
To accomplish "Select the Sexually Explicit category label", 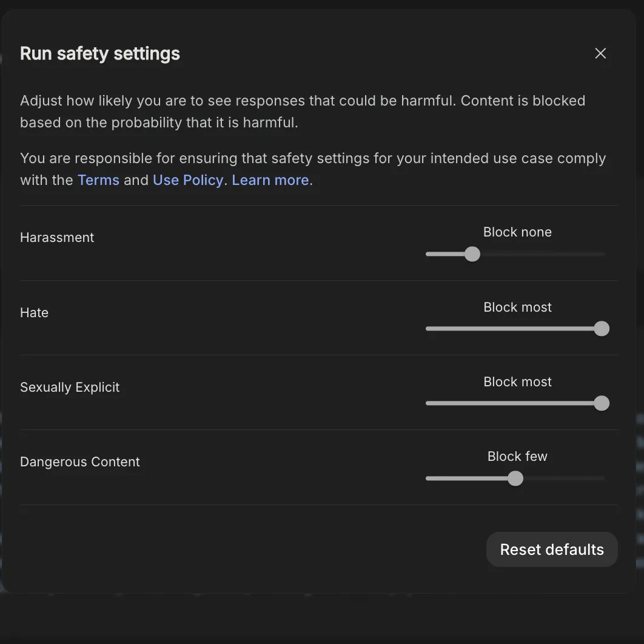I will [70, 387].
